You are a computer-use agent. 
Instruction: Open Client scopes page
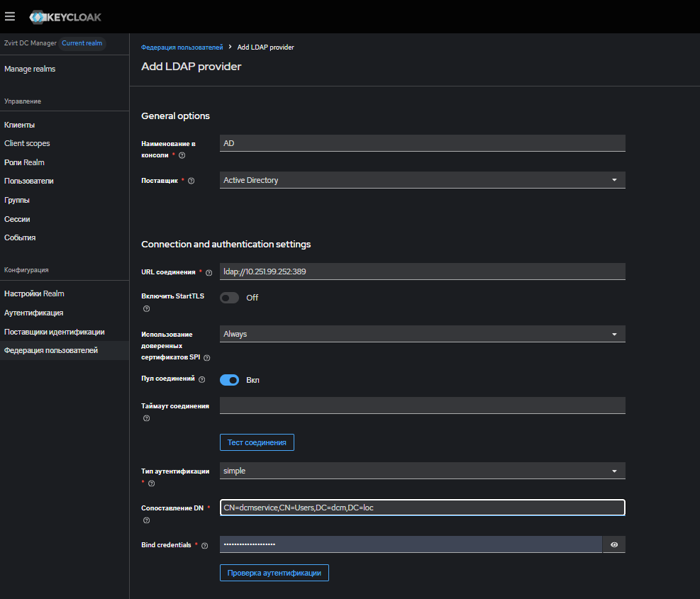click(27, 143)
